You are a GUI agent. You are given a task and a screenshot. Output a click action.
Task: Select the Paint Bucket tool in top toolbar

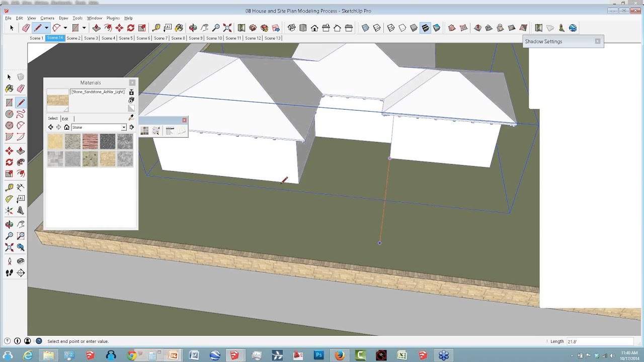(x=179, y=28)
